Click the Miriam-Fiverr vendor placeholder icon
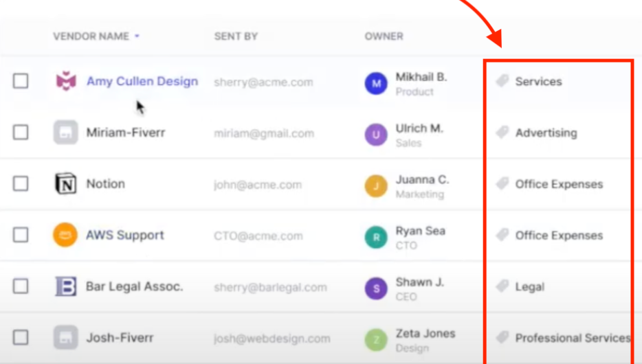Image resolution: width=642 pixels, height=364 pixels. coord(65,133)
